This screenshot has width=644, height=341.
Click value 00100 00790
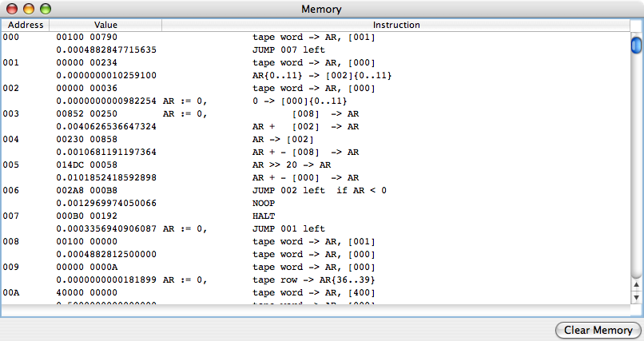tap(86, 38)
